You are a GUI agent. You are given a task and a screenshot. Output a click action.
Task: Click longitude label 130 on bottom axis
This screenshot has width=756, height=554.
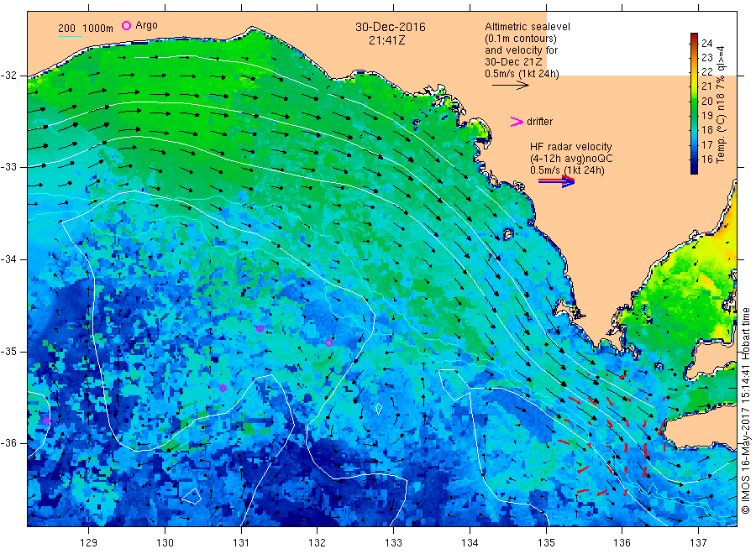[165, 542]
